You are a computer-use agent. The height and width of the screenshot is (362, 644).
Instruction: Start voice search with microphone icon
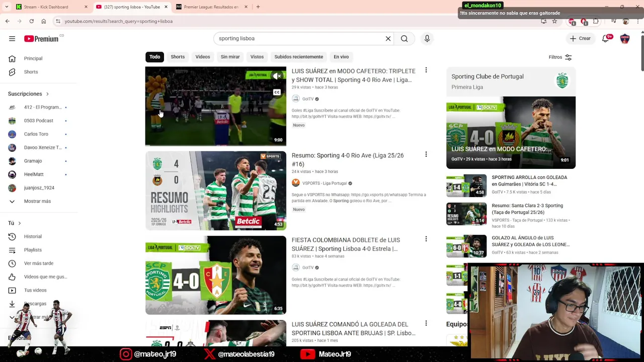point(427,39)
